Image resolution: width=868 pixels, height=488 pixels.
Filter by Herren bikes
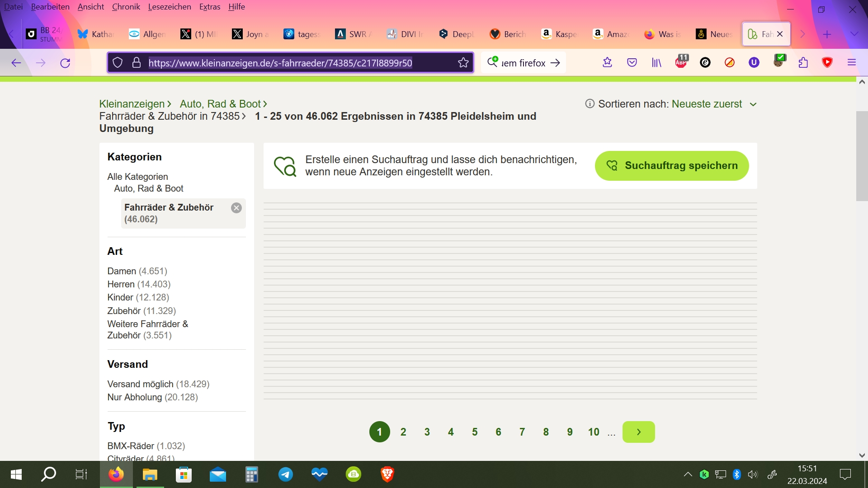121,284
